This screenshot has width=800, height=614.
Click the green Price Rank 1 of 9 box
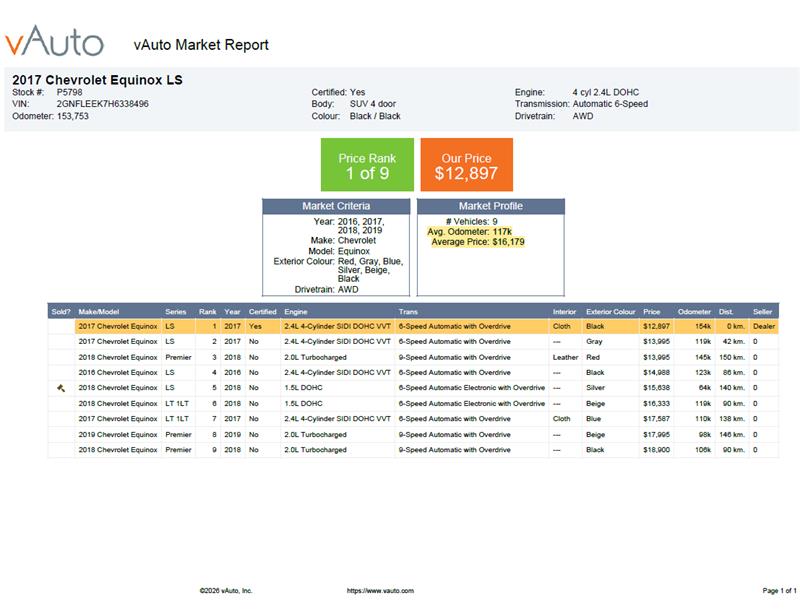[367, 165]
